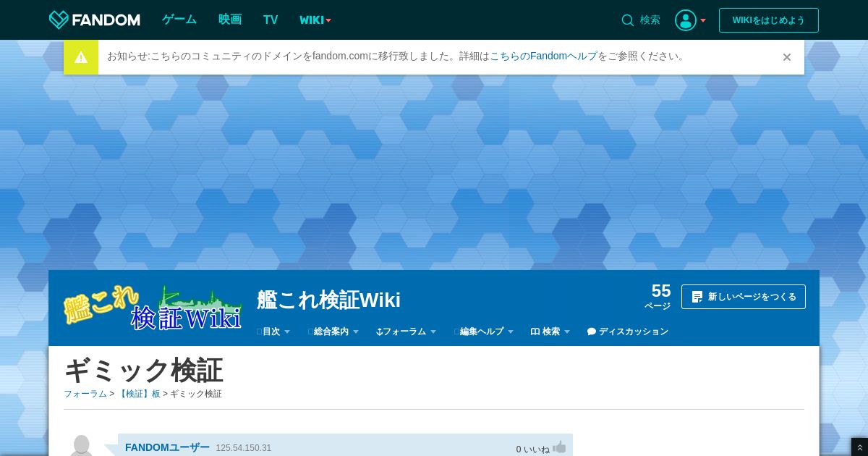Open the search magnifier icon
This screenshot has width=868, height=456.
(628, 20)
